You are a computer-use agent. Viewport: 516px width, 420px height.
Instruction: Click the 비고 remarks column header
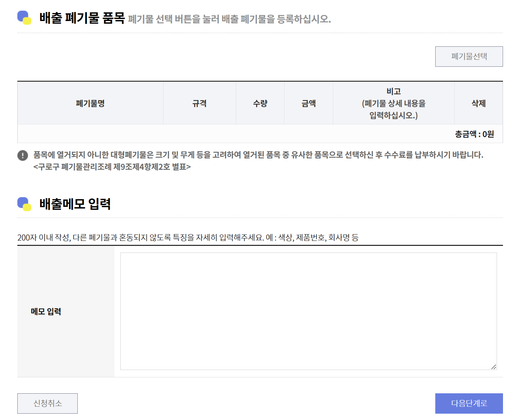393,103
